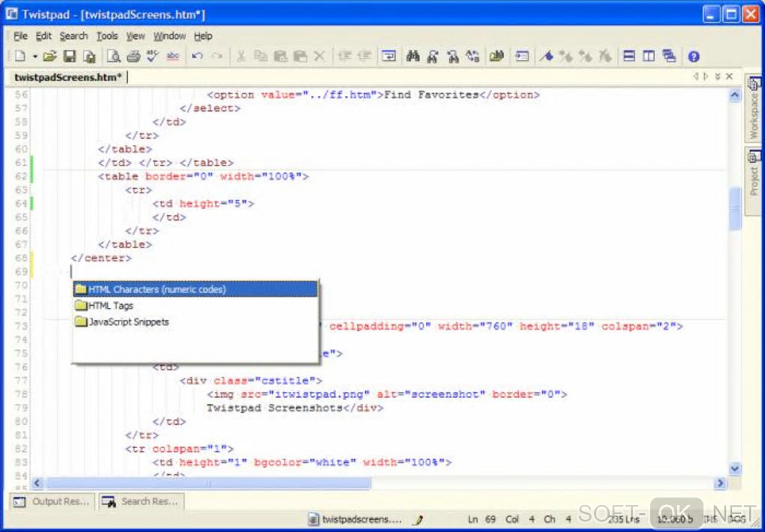765x532 pixels.
Task: Click the tile horizontally window icon
Action: [x=629, y=56]
